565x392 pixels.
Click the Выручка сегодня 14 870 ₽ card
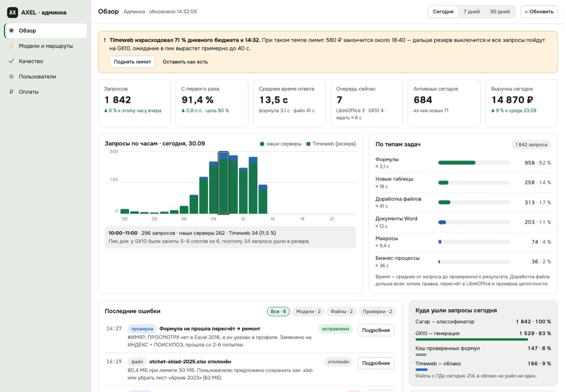(521, 103)
